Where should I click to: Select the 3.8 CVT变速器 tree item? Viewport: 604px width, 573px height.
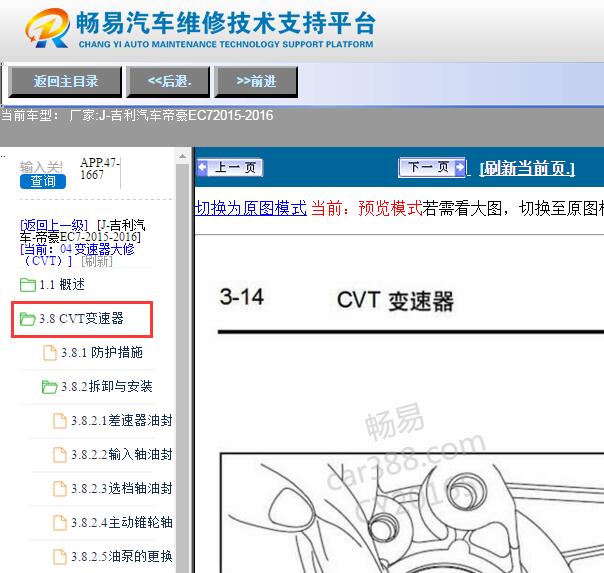pos(81,318)
